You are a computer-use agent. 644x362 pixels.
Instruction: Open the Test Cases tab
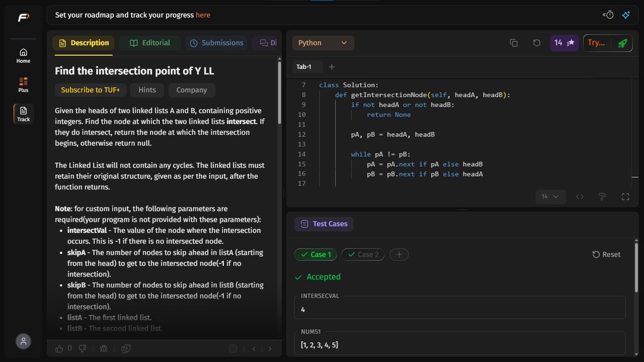coord(324,224)
